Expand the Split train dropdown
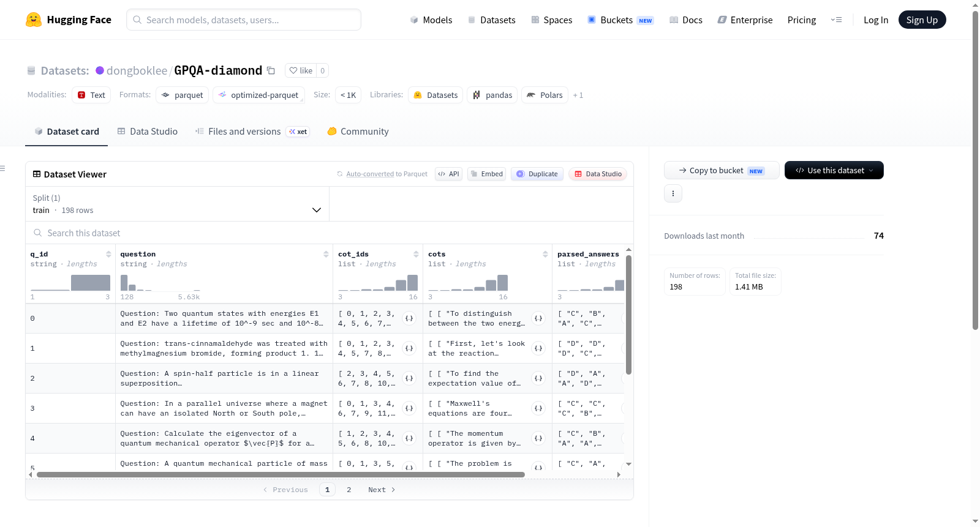The image size is (980, 527). (x=178, y=204)
